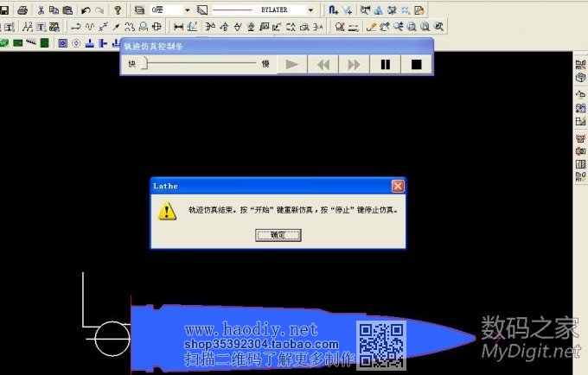Close the Lathe message dialog
Image resolution: width=588 pixels, height=375 pixels.
coord(397,186)
